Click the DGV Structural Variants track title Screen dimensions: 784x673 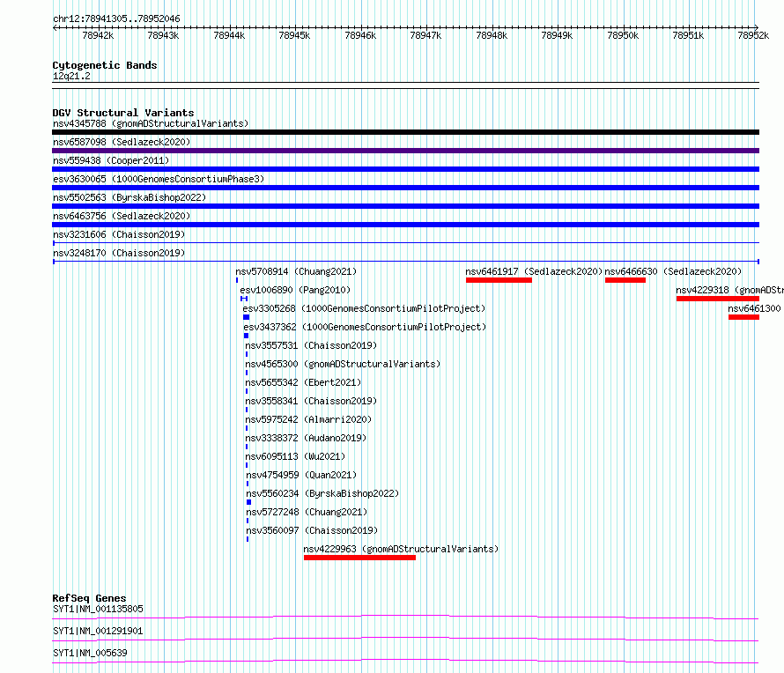(123, 113)
